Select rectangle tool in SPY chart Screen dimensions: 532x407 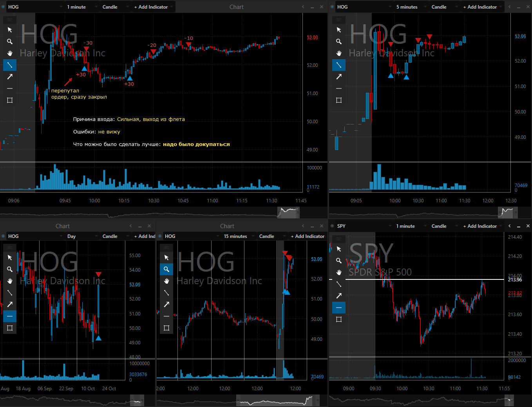point(339,319)
